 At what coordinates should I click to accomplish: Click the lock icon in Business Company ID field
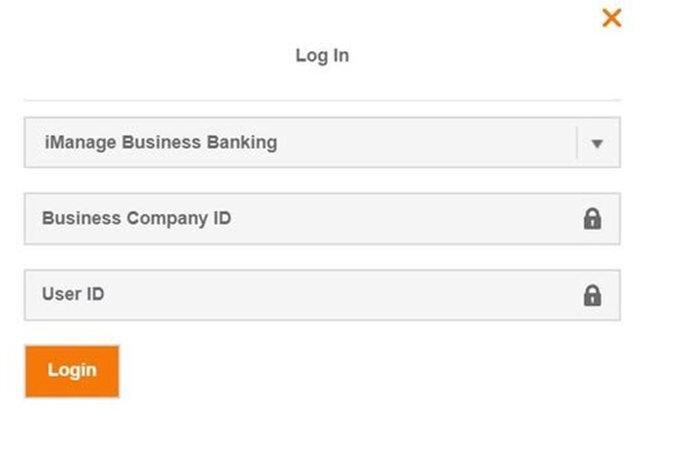[x=592, y=219]
